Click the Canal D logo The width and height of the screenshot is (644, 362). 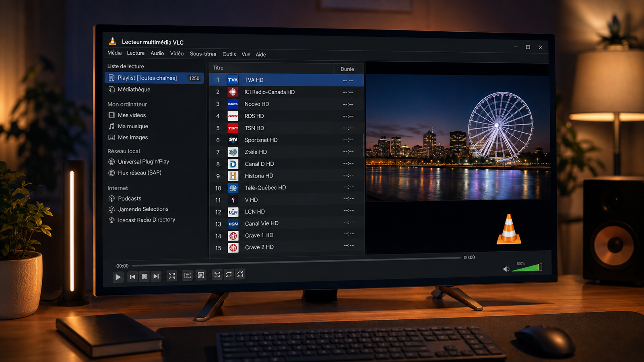click(233, 164)
